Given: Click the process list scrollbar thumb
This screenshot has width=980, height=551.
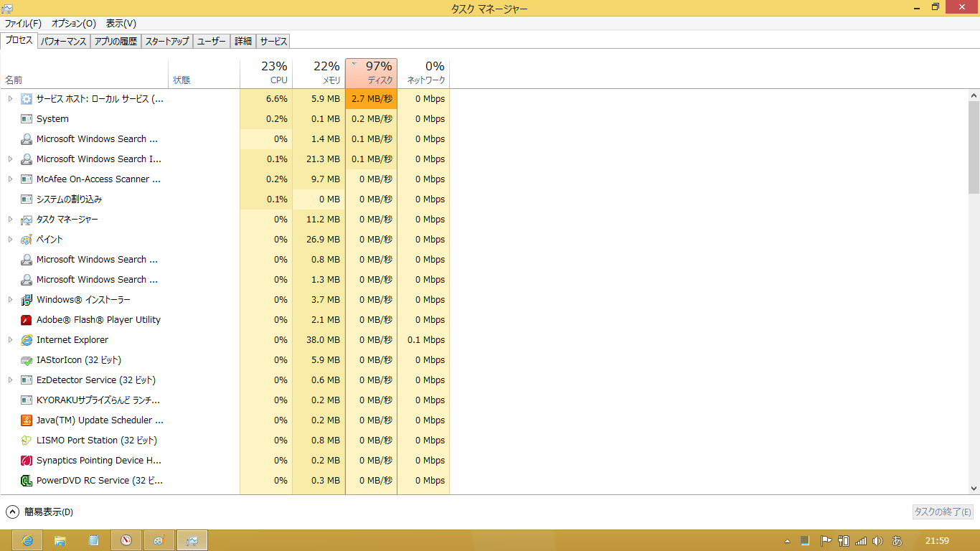Looking at the screenshot, I should click(x=974, y=147).
